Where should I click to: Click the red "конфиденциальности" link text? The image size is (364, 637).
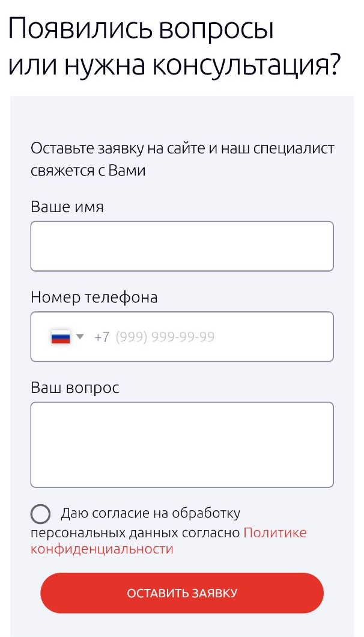(x=102, y=549)
